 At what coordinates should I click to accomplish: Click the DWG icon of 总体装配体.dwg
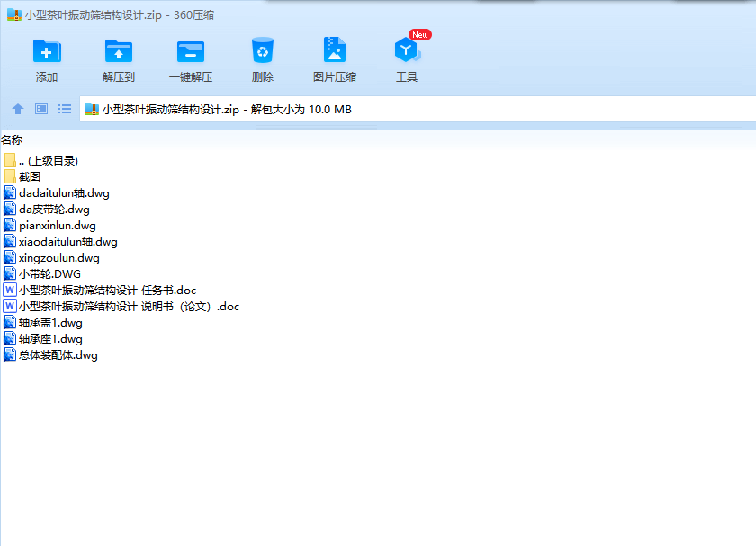(10, 354)
